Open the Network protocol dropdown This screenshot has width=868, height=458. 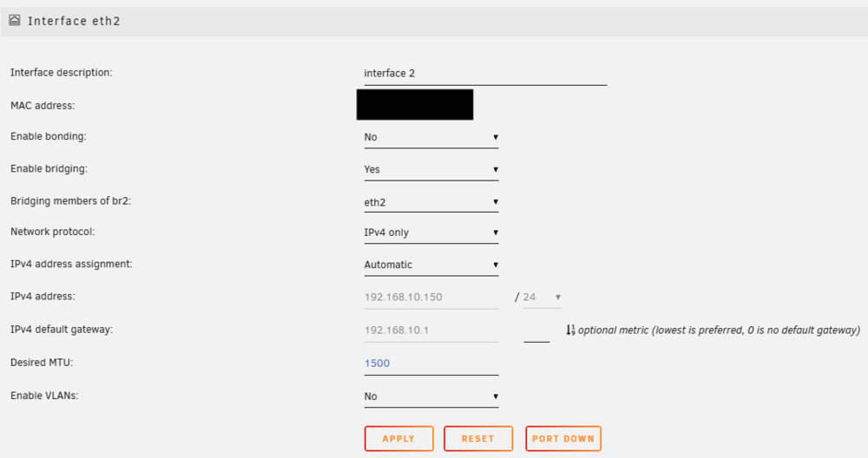431,232
